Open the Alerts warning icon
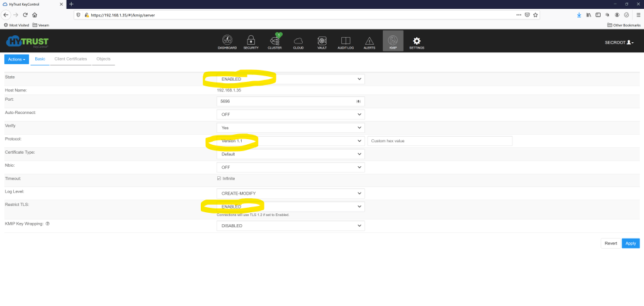The width and height of the screenshot is (644, 306). pyautogui.click(x=370, y=41)
